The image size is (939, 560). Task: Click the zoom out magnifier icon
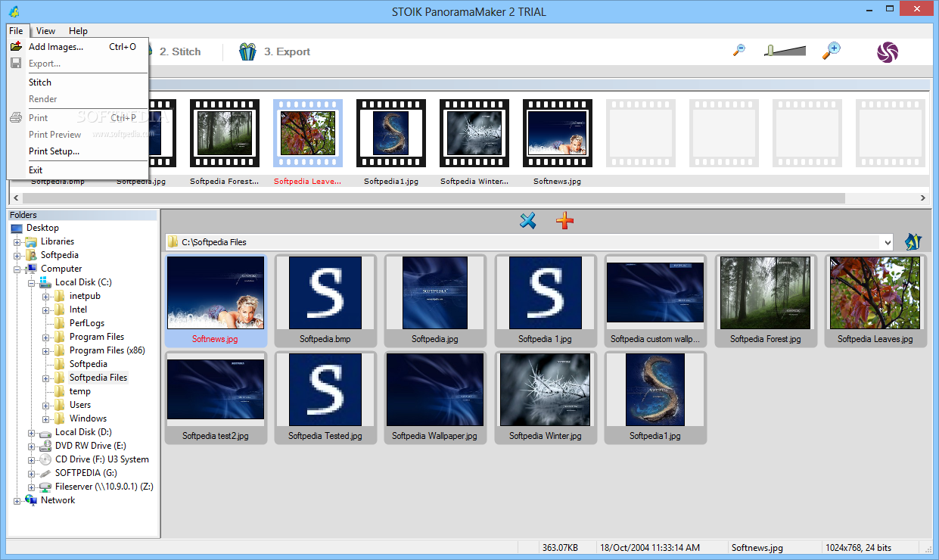click(x=739, y=50)
